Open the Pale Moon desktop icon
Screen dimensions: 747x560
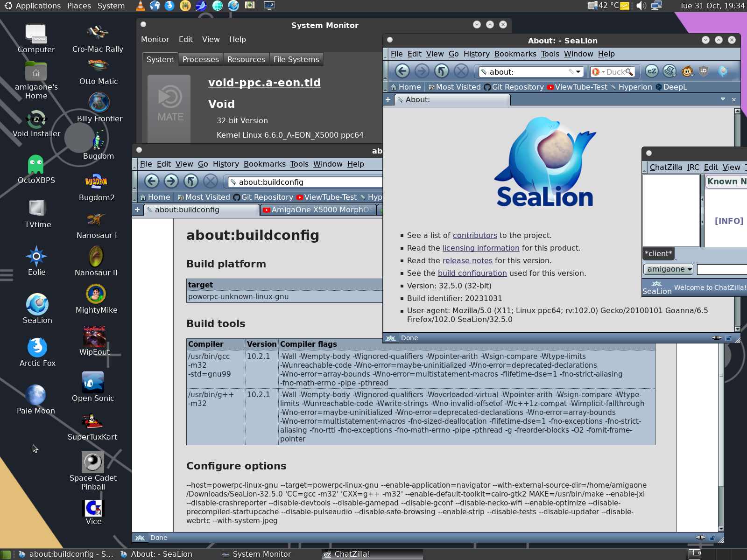(36, 399)
